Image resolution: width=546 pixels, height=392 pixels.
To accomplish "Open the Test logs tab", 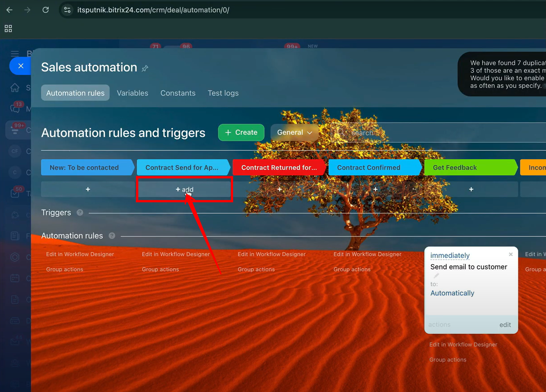I will click(223, 93).
